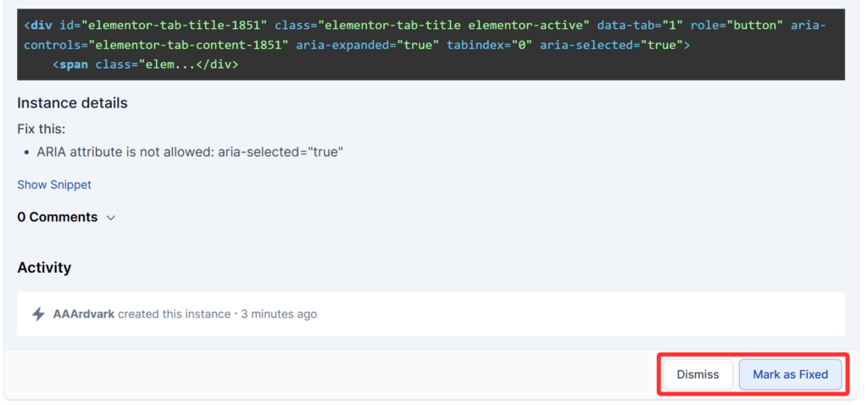
Task: Click the ARIA attribute not allowed bullet text
Action: pyautogui.click(x=190, y=153)
